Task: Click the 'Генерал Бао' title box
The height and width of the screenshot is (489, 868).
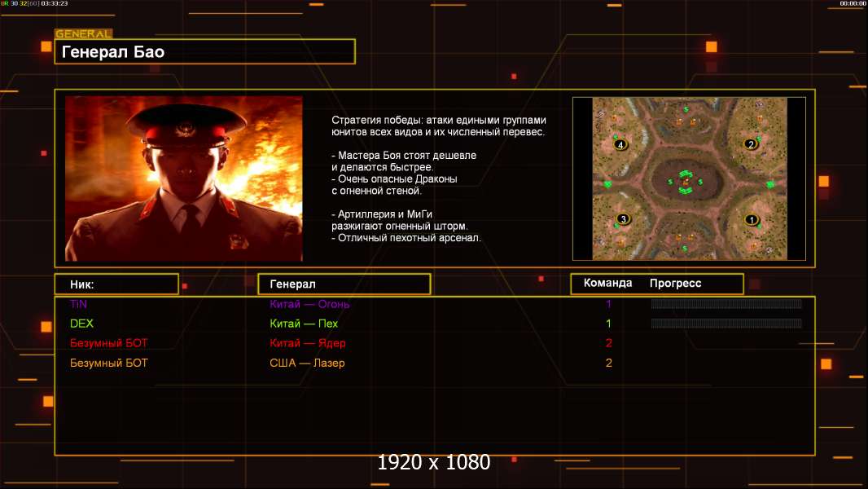Action: (205, 51)
